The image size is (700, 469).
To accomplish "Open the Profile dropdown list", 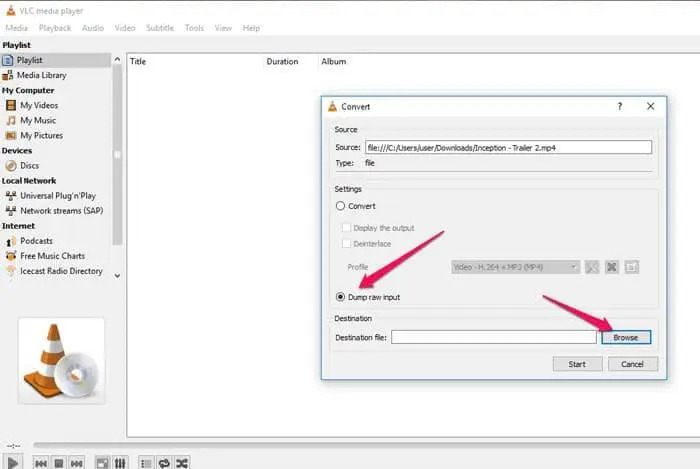I will point(514,267).
